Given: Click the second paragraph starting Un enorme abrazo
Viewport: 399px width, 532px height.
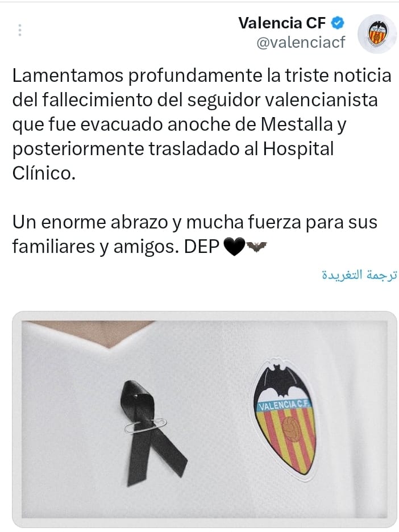Looking at the screenshot, I should click(195, 234).
